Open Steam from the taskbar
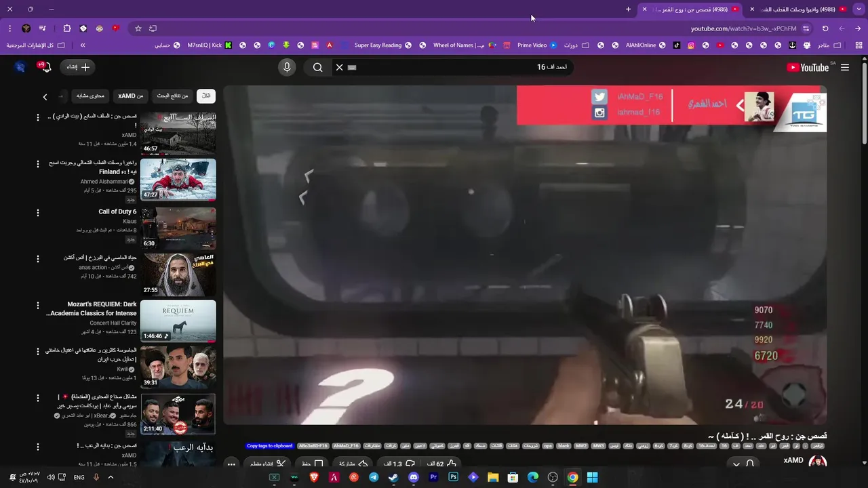Viewport: 868px width, 488px height. (393, 477)
